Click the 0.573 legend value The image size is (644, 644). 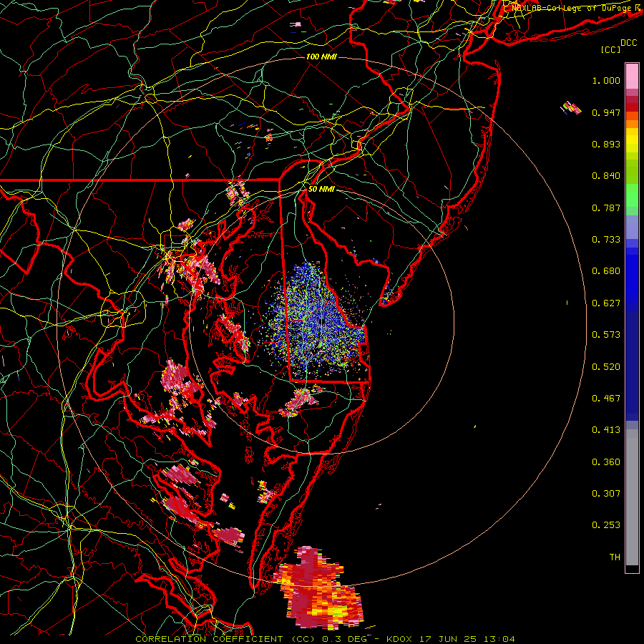tap(606, 335)
